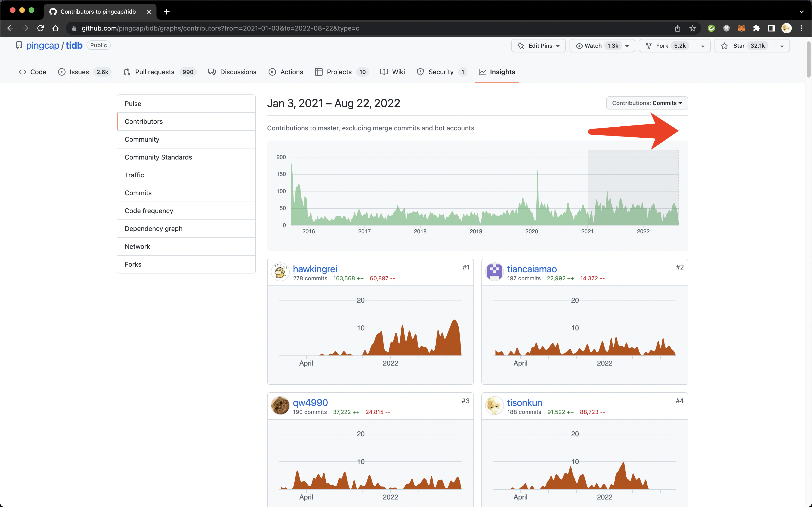Switch to the Pull requests tab

click(160, 72)
